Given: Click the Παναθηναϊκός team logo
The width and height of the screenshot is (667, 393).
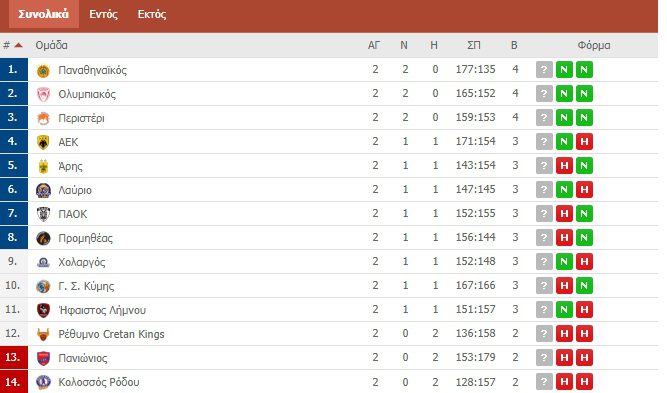Looking at the screenshot, I should click(43, 71).
